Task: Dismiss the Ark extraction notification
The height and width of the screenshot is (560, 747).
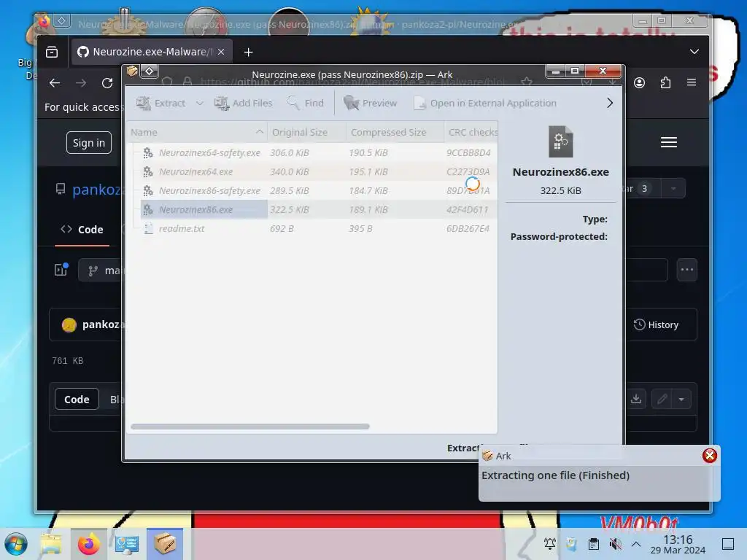Action: [709, 456]
